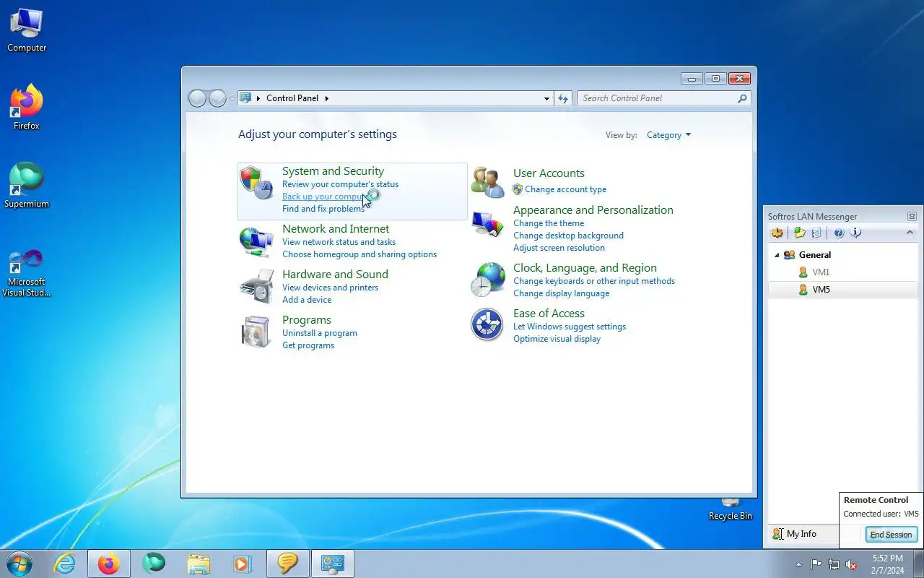Viewport: 924px width, 578px height.
Task: Click the VM5 user avatar icon
Action: [x=803, y=290]
